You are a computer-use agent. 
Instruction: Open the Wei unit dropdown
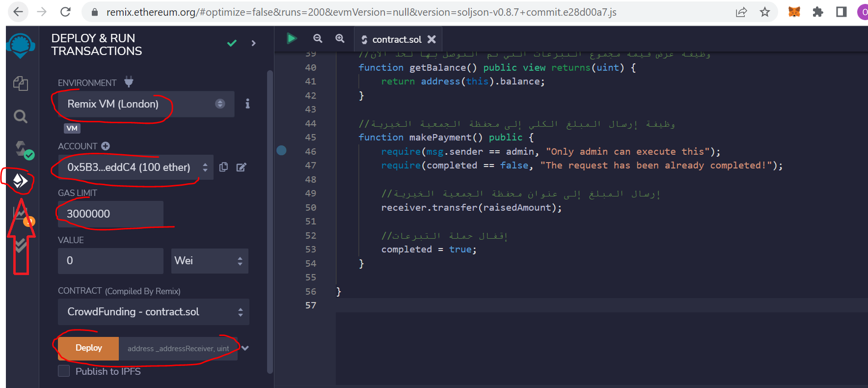[x=210, y=261]
